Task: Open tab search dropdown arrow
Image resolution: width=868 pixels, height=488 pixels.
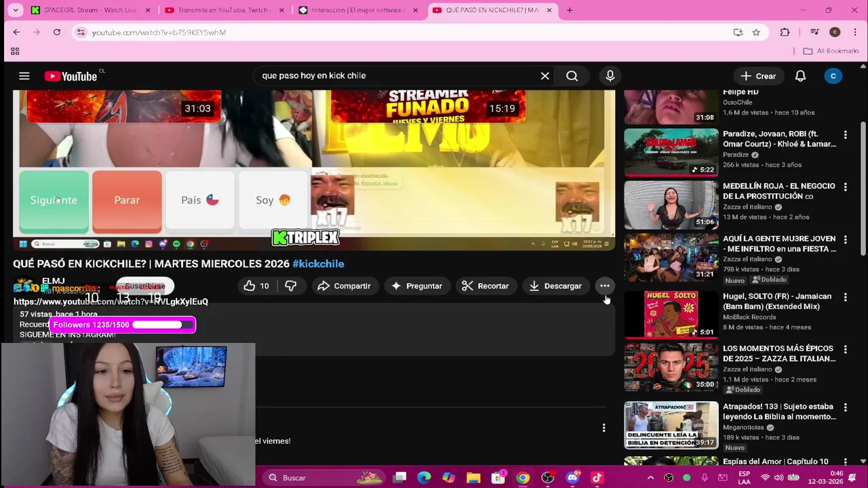Action: point(16,10)
